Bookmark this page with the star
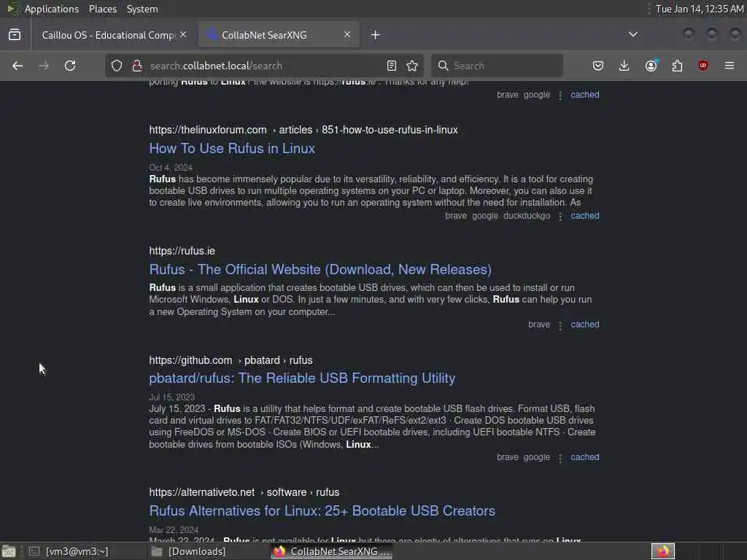 tap(412, 66)
